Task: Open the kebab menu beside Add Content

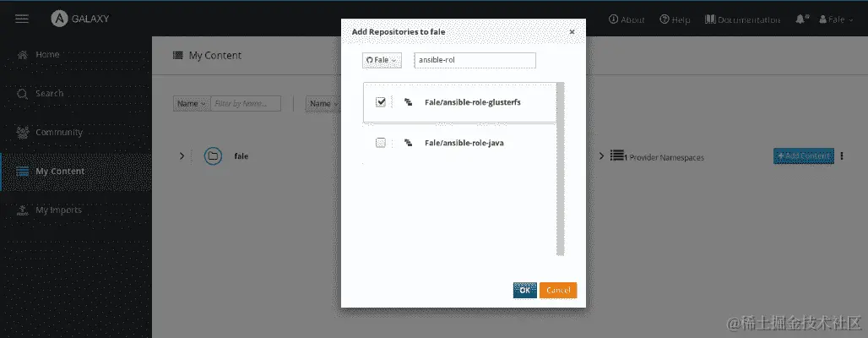Action: 842,156
